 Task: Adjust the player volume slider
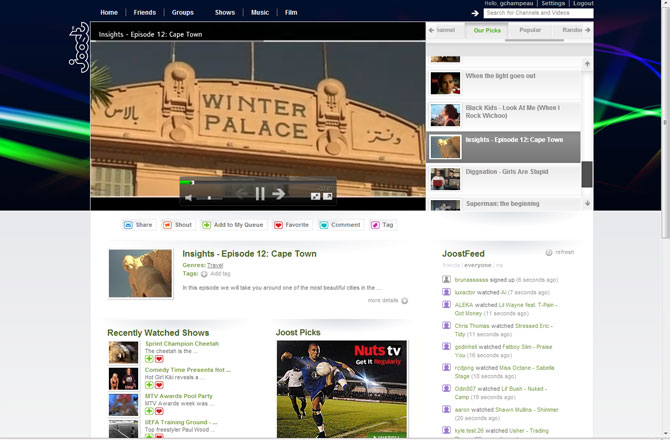(209, 198)
